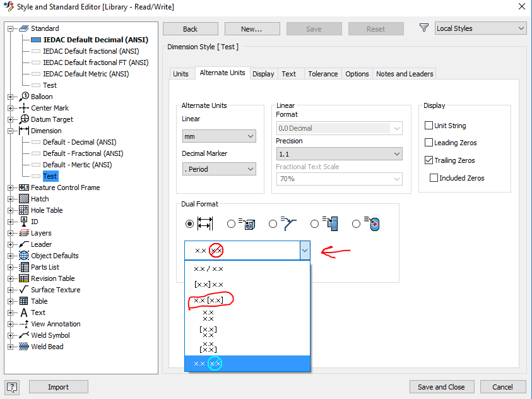Open the Local Styles filter dropdown
Screen dimensions: 532x399
(x=480, y=28)
